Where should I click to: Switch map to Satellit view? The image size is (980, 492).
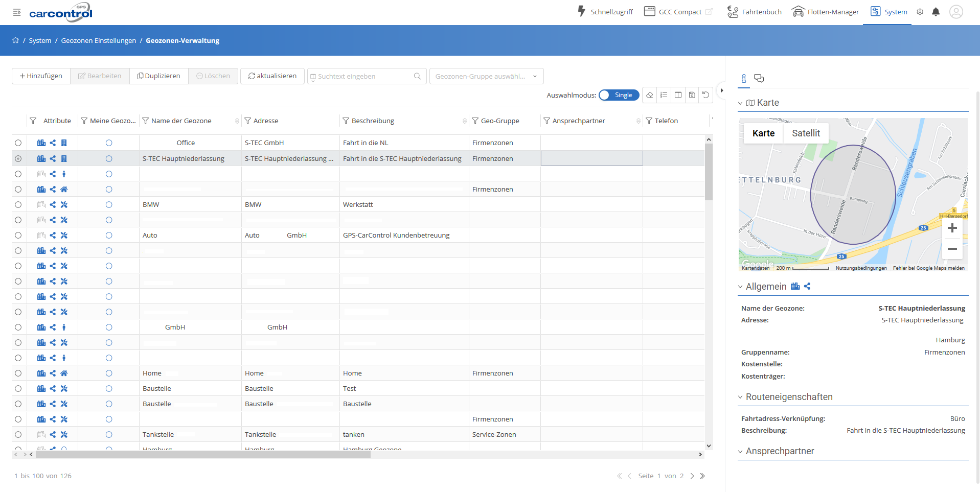click(806, 133)
